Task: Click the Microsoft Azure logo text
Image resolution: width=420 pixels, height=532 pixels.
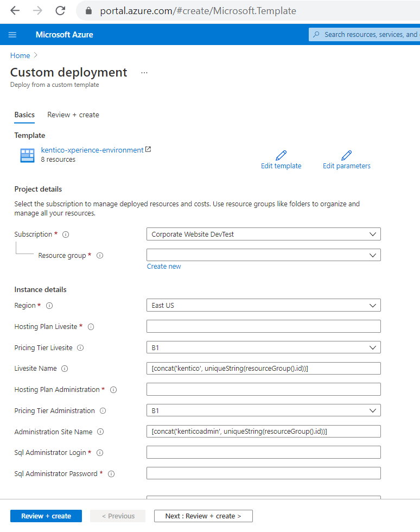Action: tap(64, 35)
